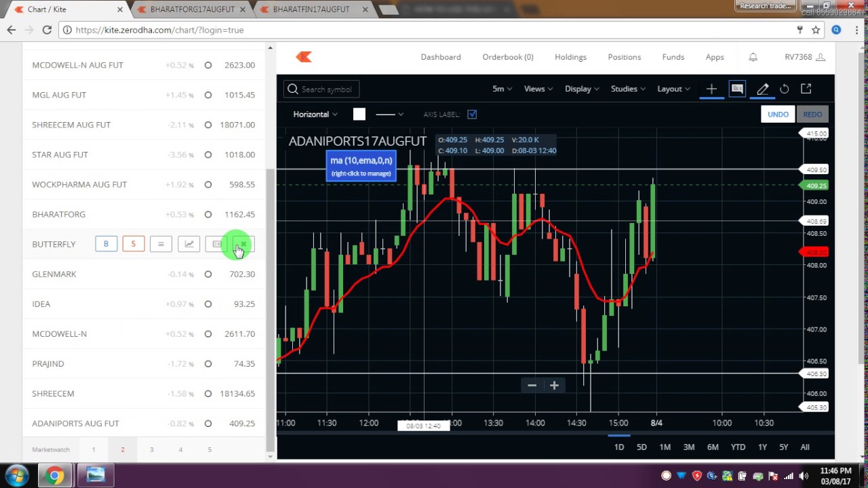This screenshot has height=488, width=868.
Task: Click the browser address bar URL
Action: [159, 30]
